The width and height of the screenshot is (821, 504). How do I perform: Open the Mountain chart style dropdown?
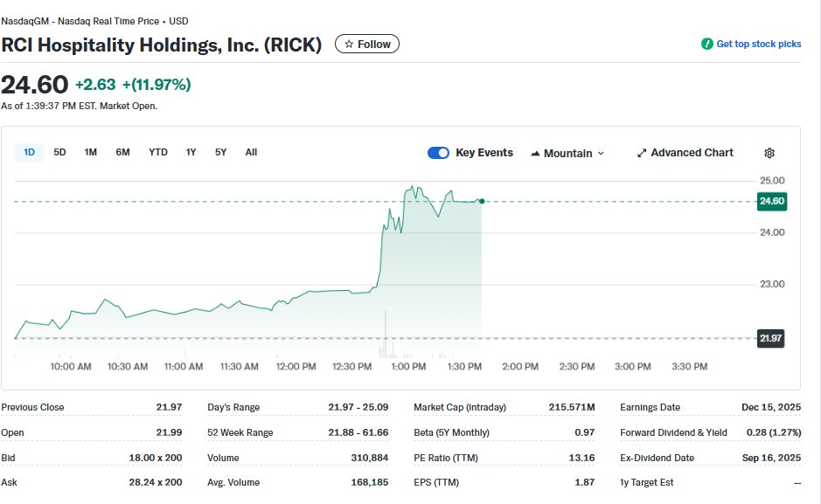(567, 153)
